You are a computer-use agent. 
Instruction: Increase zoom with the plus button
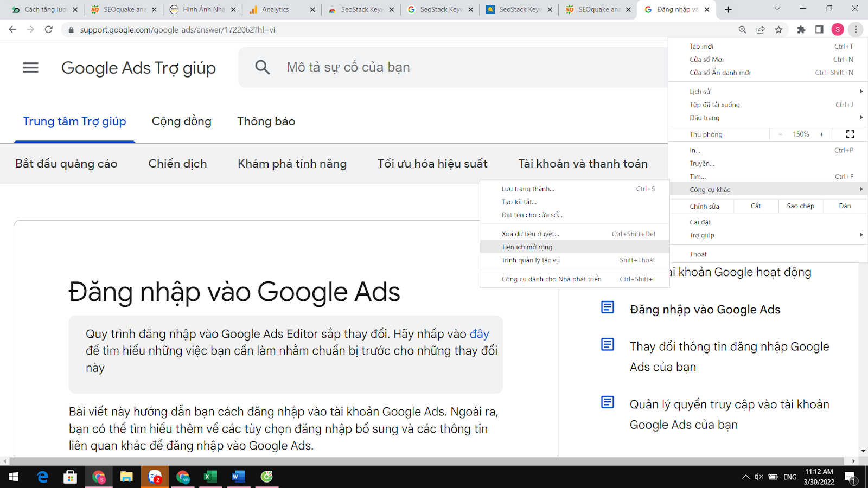point(821,134)
